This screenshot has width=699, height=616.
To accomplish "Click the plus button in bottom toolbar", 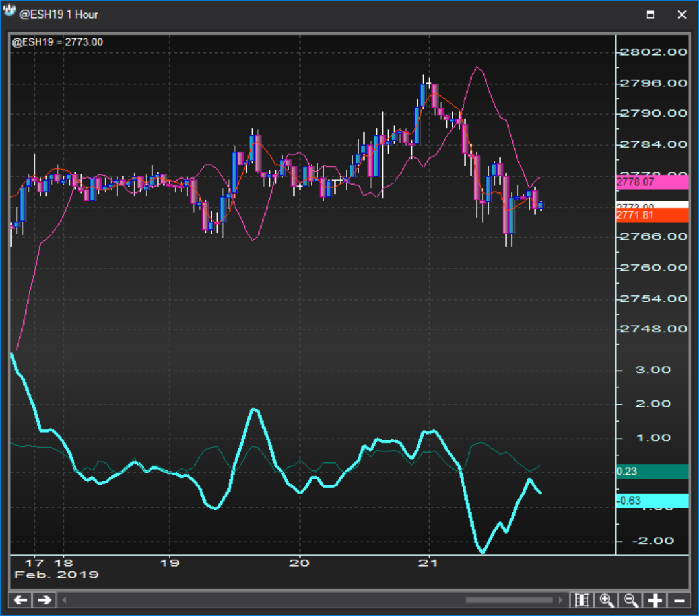I will (655, 600).
